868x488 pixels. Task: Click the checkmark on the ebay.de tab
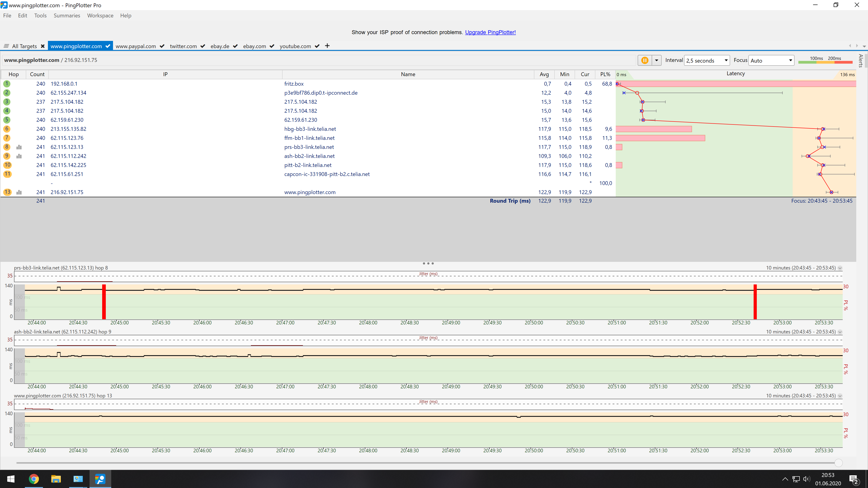pyautogui.click(x=235, y=46)
